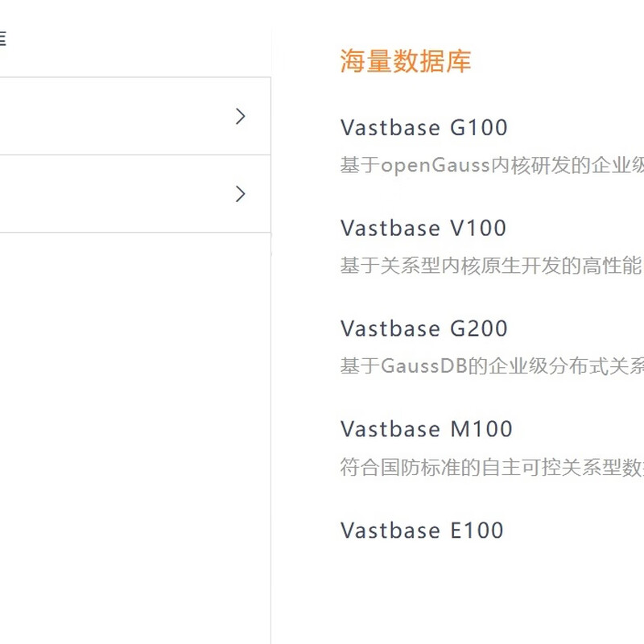
Task: Open the Vastbase V100 product link
Action: (x=424, y=228)
